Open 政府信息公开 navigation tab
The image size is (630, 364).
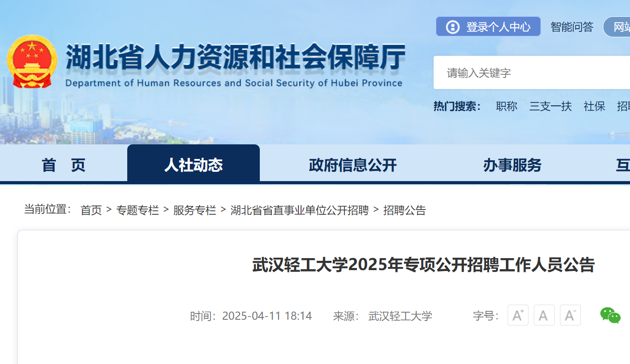pos(353,165)
